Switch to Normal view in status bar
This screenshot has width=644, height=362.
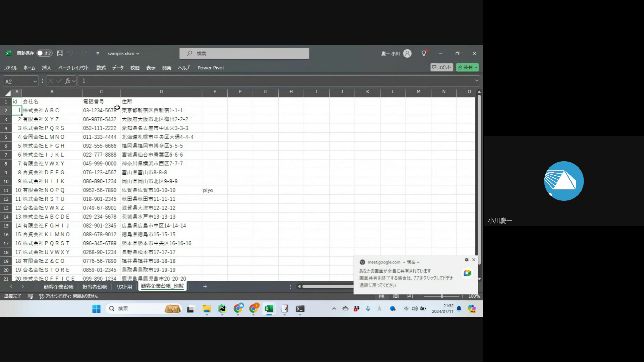[x=382, y=296]
